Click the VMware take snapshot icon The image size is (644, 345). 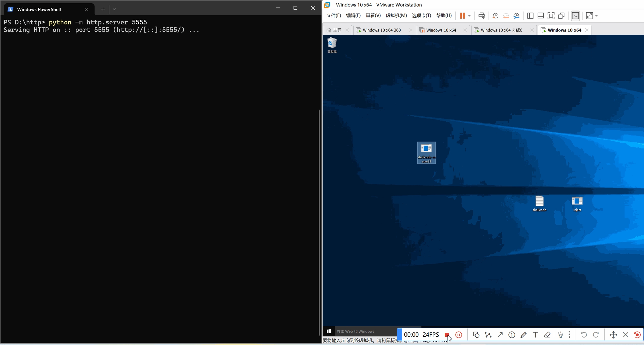point(495,16)
